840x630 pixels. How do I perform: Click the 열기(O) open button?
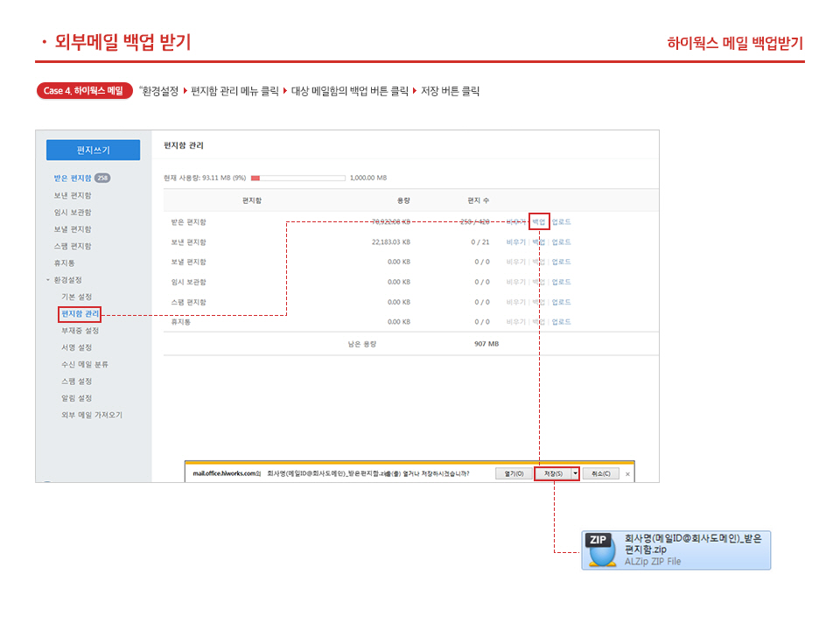(512, 473)
